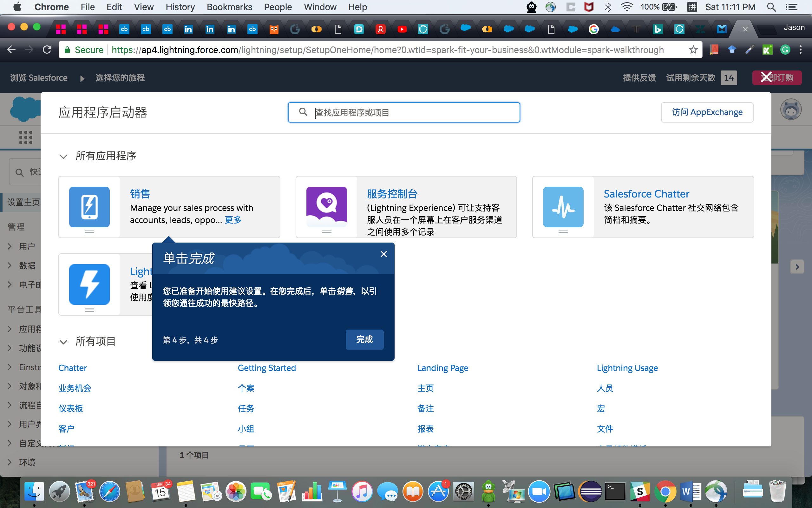Open the 仪表板 link
Image resolution: width=812 pixels, height=508 pixels.
(x=70, y=408)
